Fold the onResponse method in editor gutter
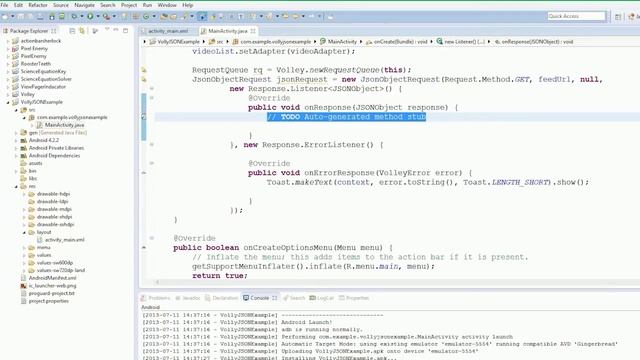640x360 pixels. (x=151, y=98)
